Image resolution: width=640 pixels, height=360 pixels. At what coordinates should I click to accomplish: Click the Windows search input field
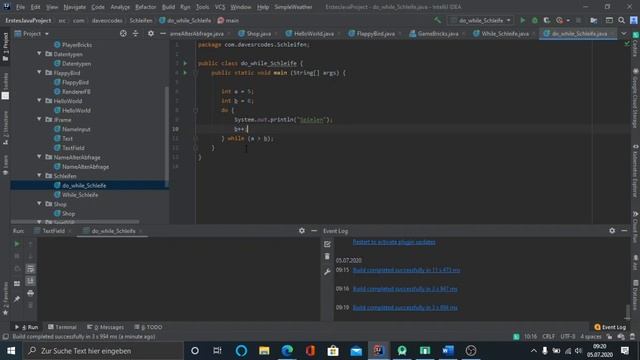(x=102, y=351)
